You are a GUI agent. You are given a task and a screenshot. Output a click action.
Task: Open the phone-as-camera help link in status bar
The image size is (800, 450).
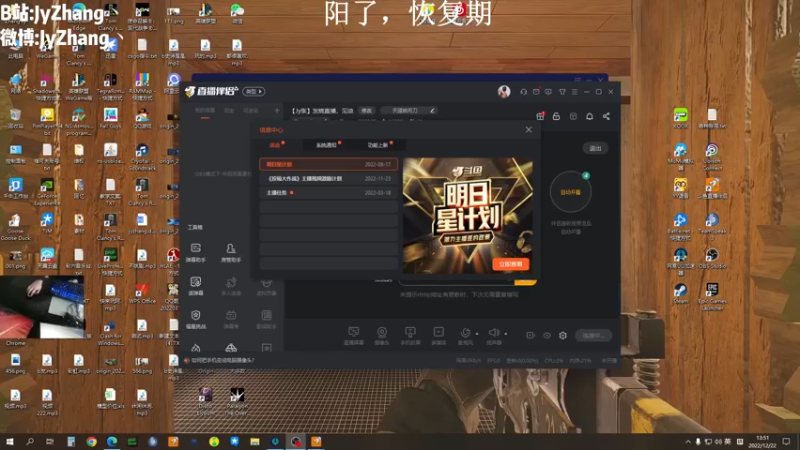[222, 360]
